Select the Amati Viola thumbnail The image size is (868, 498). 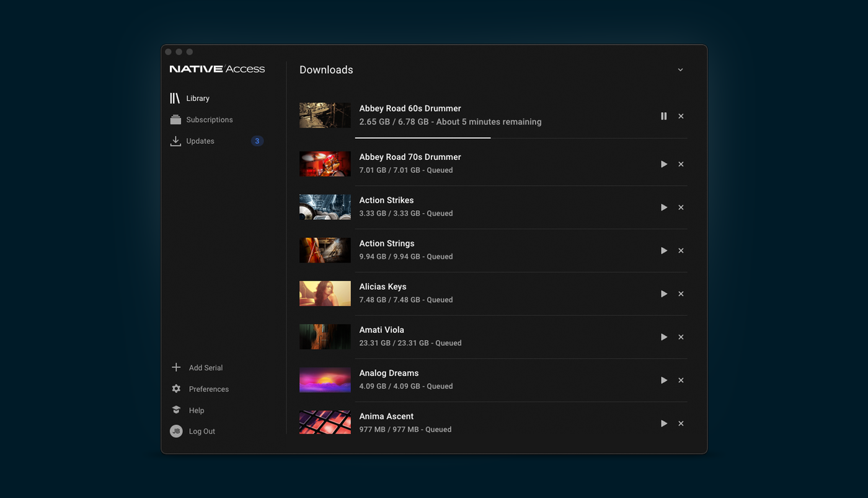[x=325, y=337]
